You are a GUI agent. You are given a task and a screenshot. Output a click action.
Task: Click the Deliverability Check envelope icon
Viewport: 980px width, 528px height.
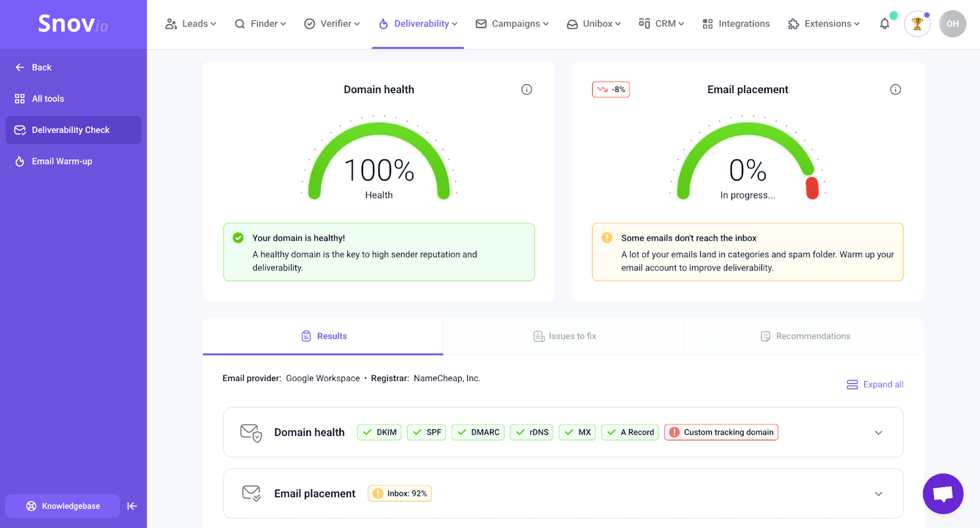20,130
